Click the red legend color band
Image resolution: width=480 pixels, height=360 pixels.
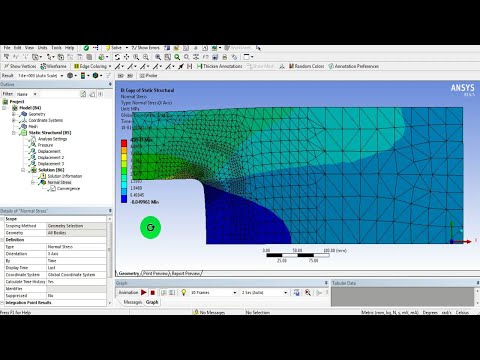(x=124, y=144)
